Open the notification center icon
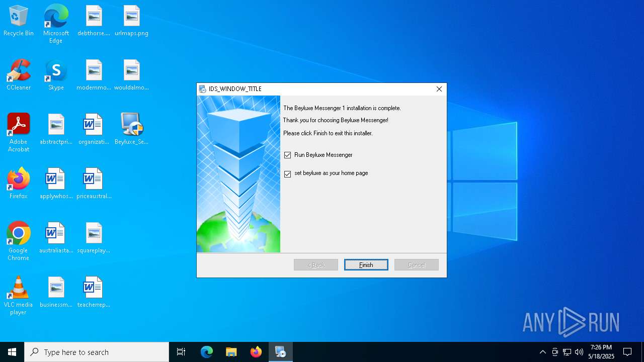The image size is (644, 362). (627, 352)
